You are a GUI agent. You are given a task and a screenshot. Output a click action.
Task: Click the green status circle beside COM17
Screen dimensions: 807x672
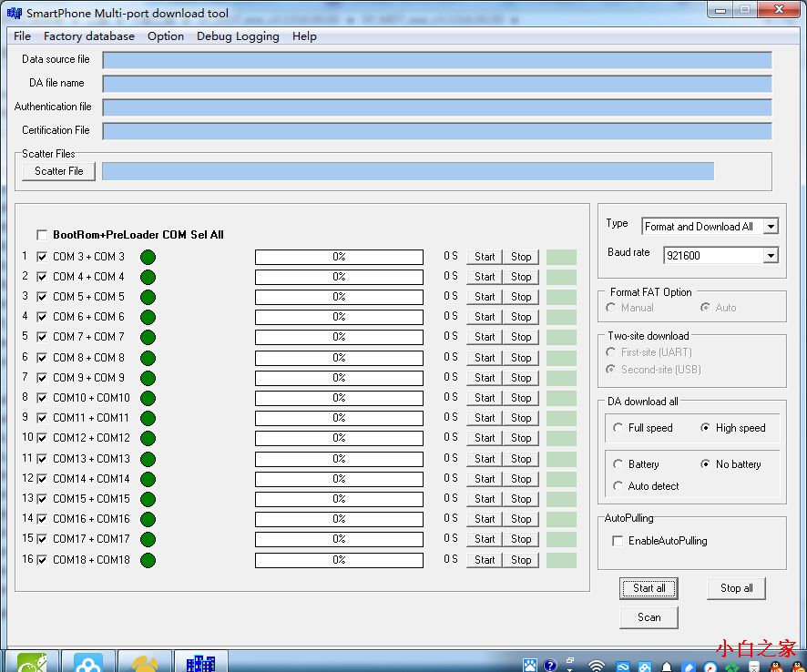148,539
